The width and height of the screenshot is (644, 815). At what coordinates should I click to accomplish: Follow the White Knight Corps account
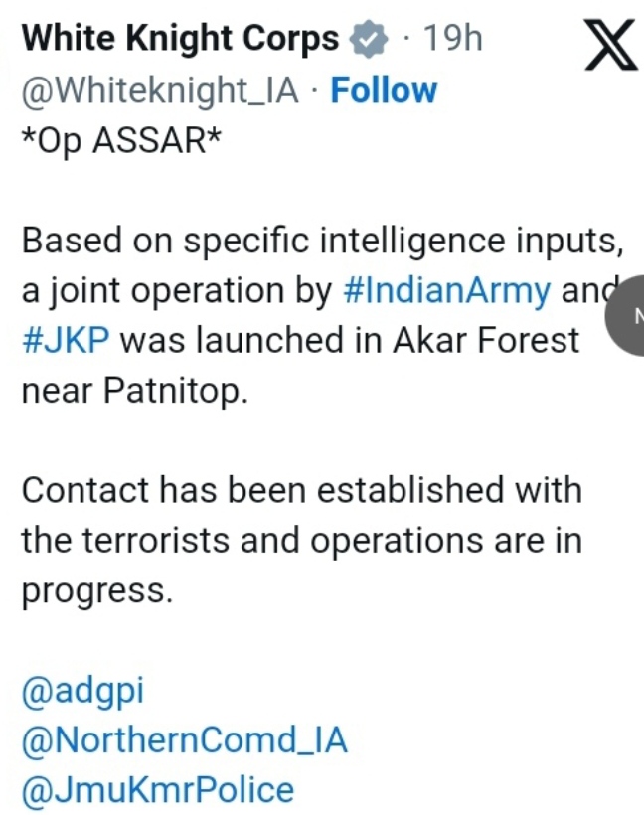[383, 90]
